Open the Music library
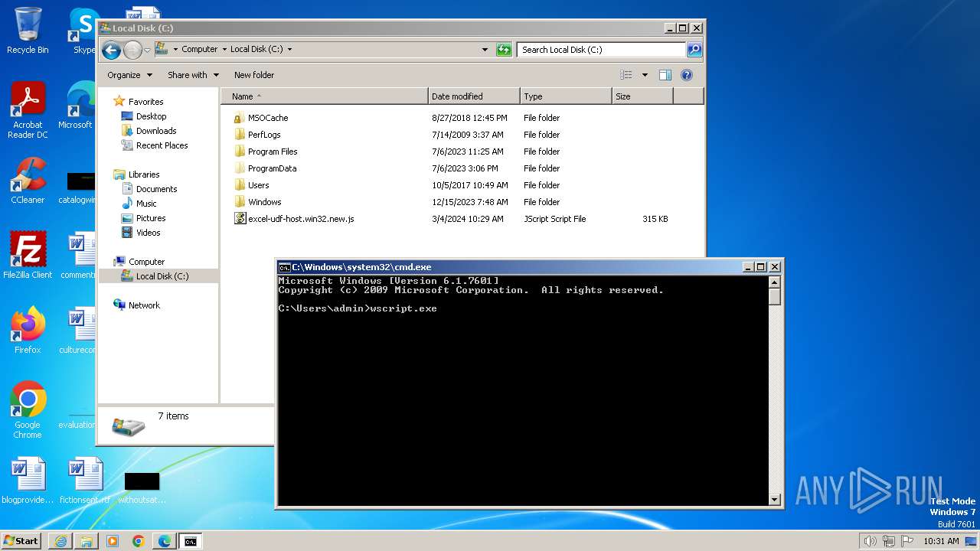Screen dimensions: 980x551 coord(146,204)
